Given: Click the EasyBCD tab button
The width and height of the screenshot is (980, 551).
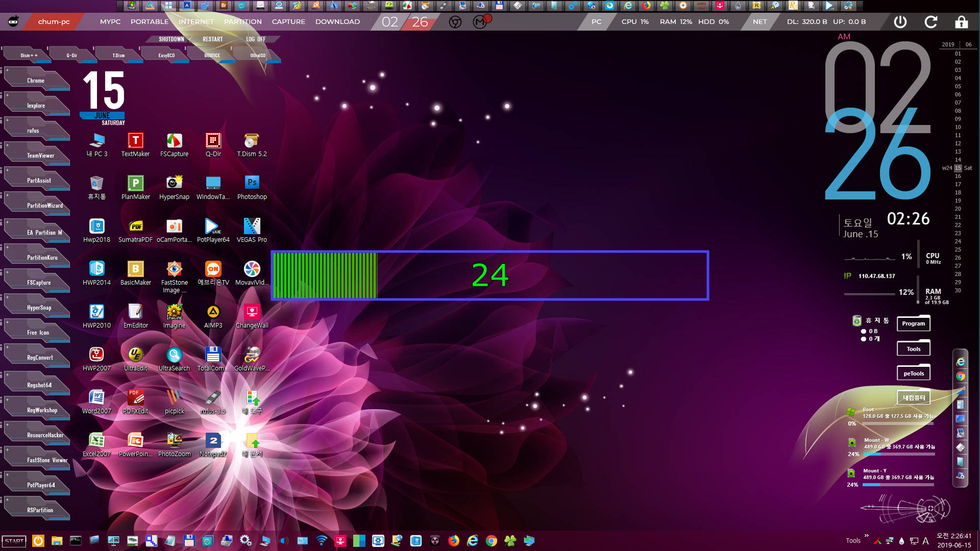Looking at the screenshot, I should [166, 55].
